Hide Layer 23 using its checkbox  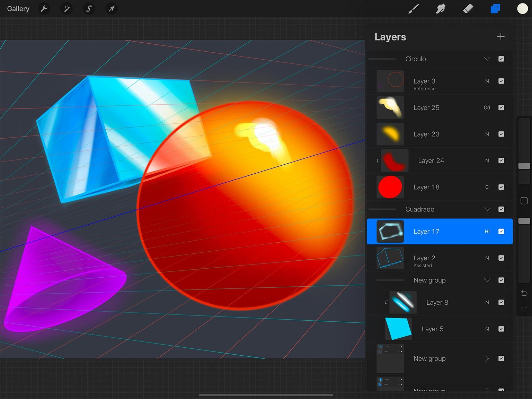tap(501, 134)
